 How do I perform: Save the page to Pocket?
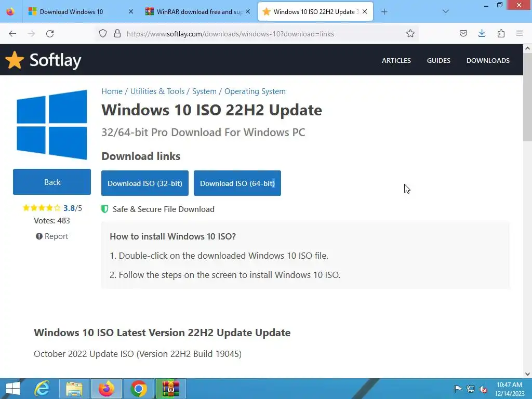pos(463,33)
